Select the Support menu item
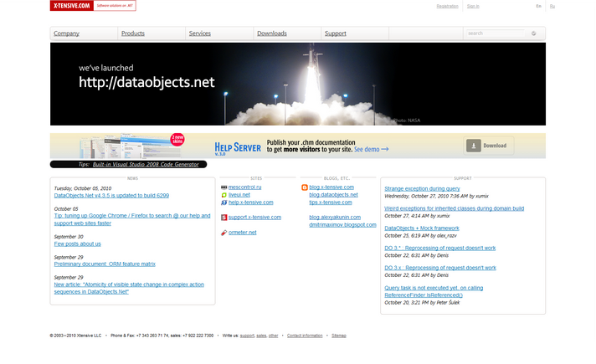The width and height of the screenshot is (596, 364). click(335, 33)
